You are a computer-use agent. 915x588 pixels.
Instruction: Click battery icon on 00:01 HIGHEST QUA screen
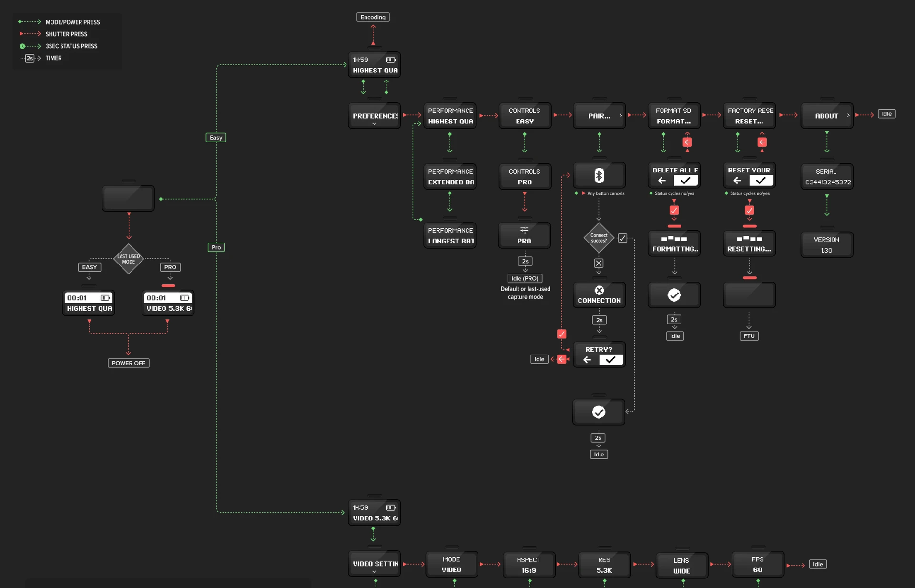tap(105, 298)
